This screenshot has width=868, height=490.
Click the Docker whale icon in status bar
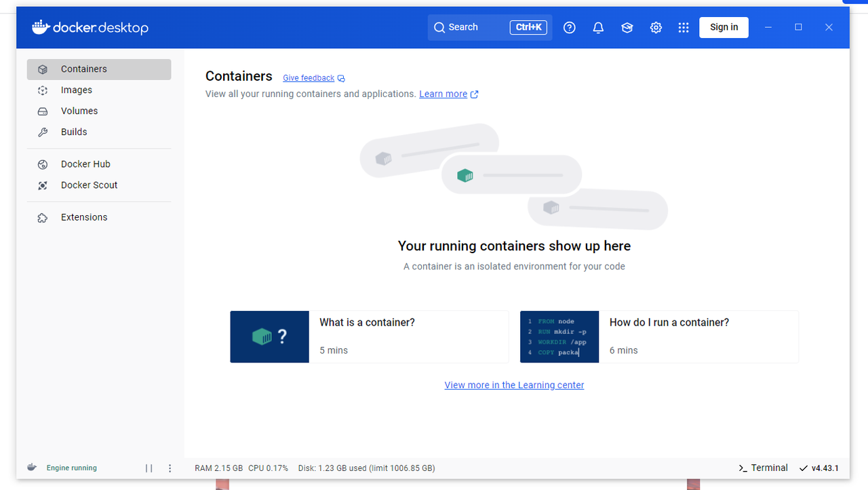point(32,468)
